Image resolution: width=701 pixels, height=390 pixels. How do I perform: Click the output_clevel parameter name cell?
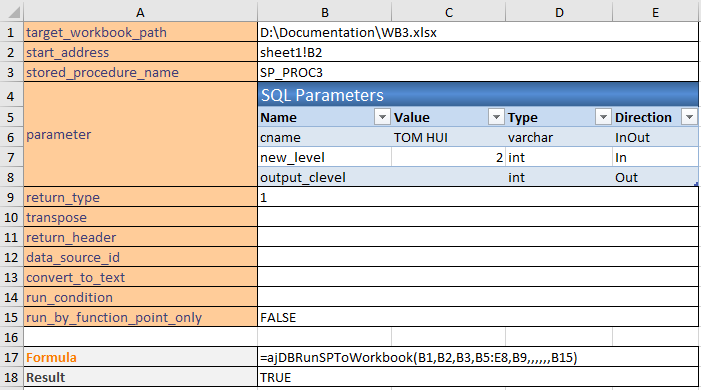coord(325,177)
